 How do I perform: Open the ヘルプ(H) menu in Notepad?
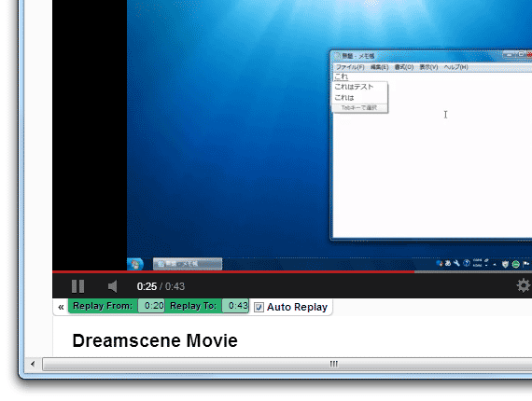[456, 67]
